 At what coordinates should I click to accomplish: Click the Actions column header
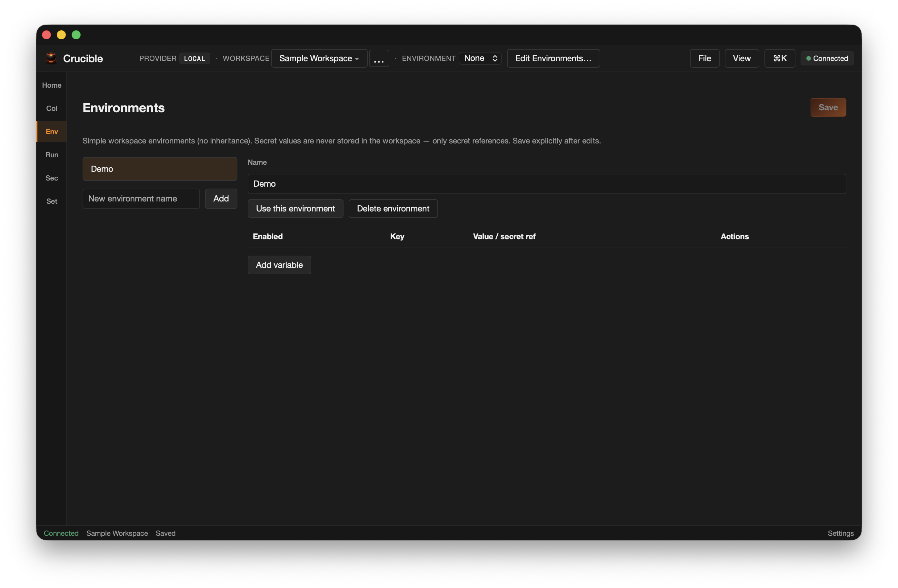pos(734,237)
